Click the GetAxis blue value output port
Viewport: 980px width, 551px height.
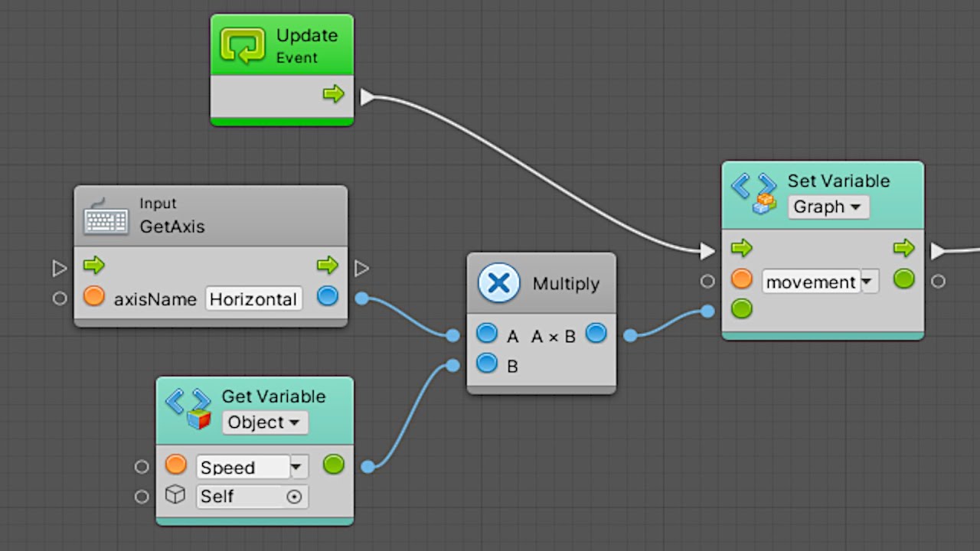pyautogui.click(x=328, y=296)
